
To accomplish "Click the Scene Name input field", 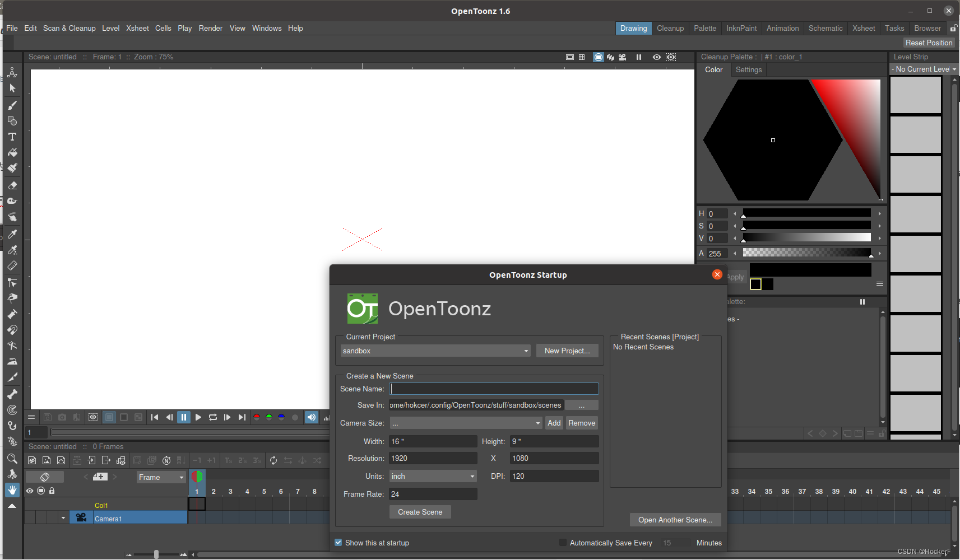I will click(494, 389).
